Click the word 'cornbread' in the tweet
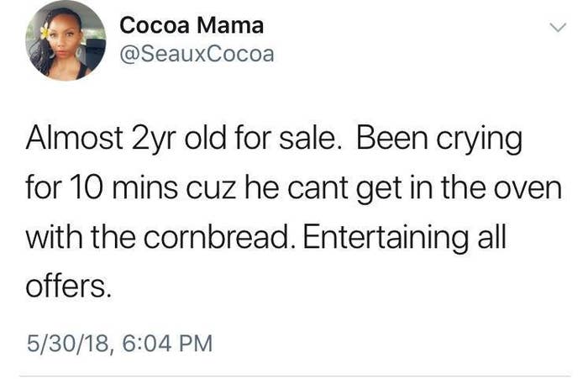588x379 pixels. click(x=217, y=237)
